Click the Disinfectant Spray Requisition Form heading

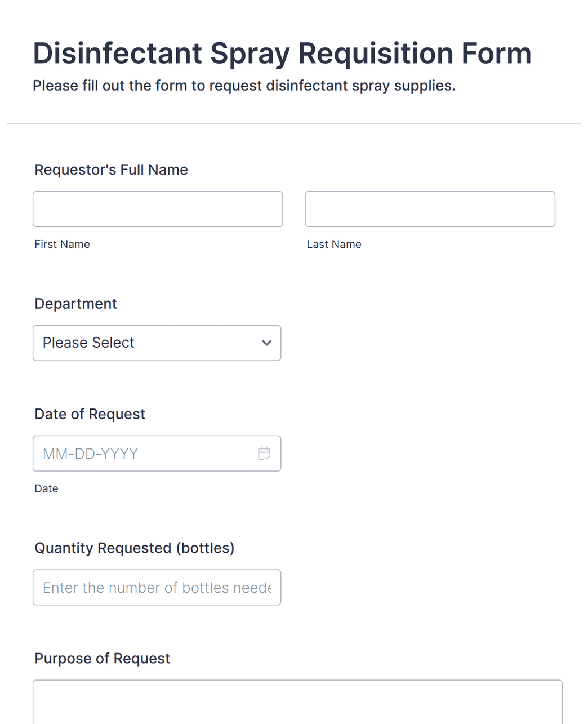point(282,54)
